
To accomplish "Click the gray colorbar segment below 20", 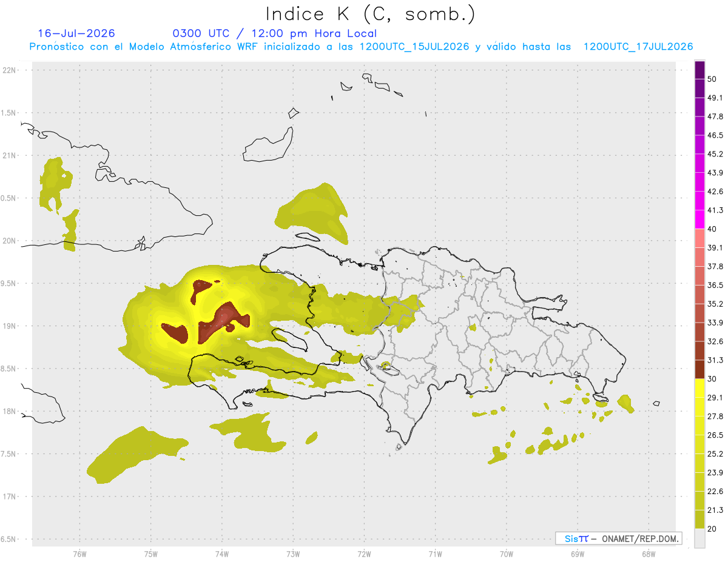I will 700,538.
